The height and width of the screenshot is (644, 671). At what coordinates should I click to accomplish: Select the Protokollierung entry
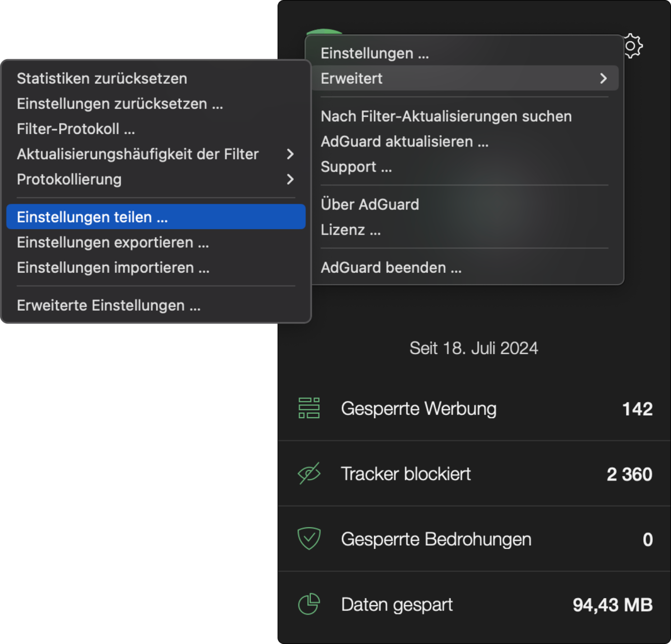pyautogui.click(x=156, y=179)
